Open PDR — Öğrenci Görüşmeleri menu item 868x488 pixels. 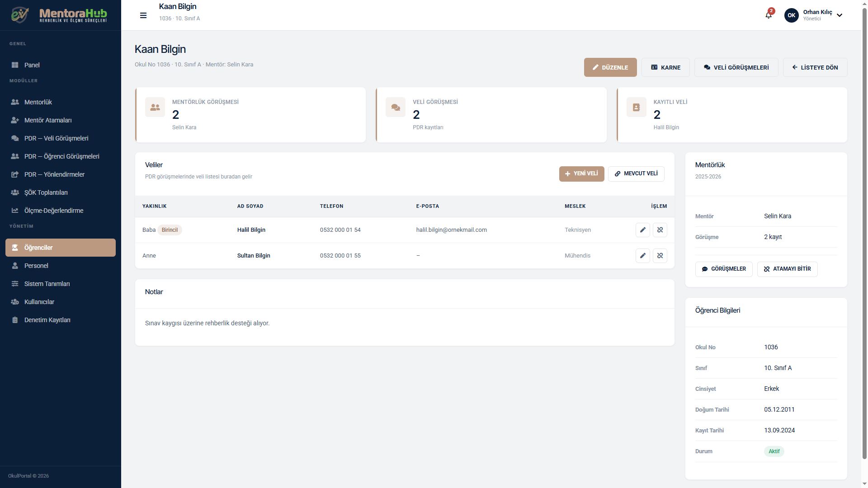tap(61, 156)
